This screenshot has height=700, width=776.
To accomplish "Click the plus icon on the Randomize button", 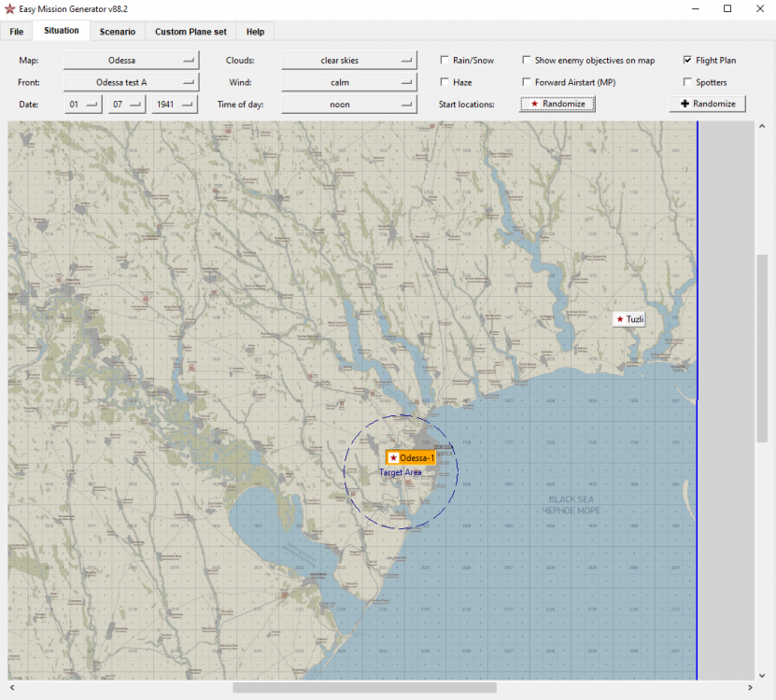I will [x=684, y=104].
